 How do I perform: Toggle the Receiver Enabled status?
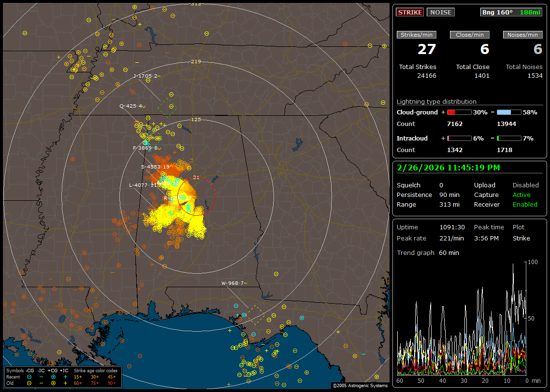tap(525, 204)
